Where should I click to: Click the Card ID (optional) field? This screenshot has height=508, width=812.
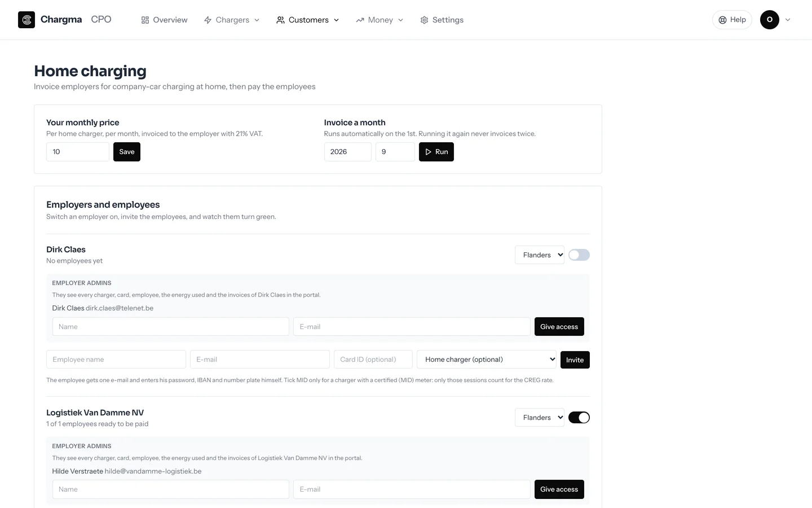pos(373,360)
